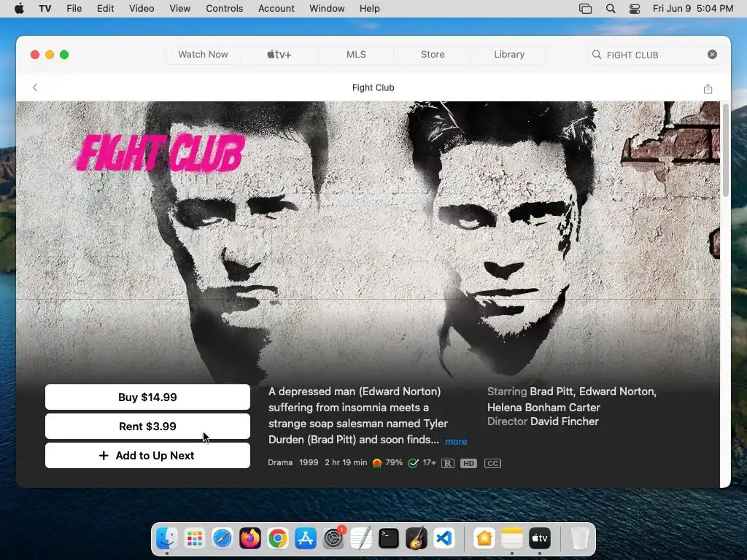Click the magnifier icon in the search field
Viewport: 747px width, 560px height.
(597, 55)
